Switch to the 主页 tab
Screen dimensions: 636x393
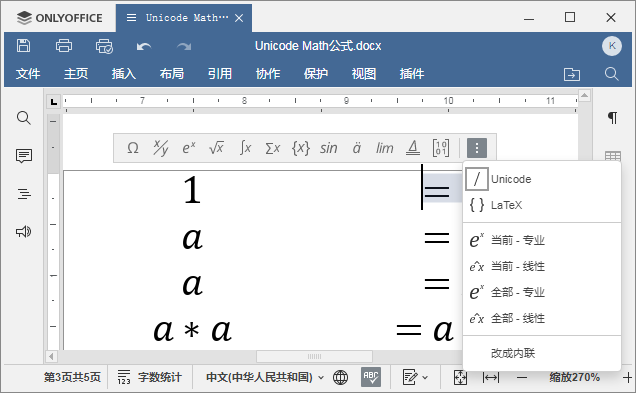pos(76,74)
